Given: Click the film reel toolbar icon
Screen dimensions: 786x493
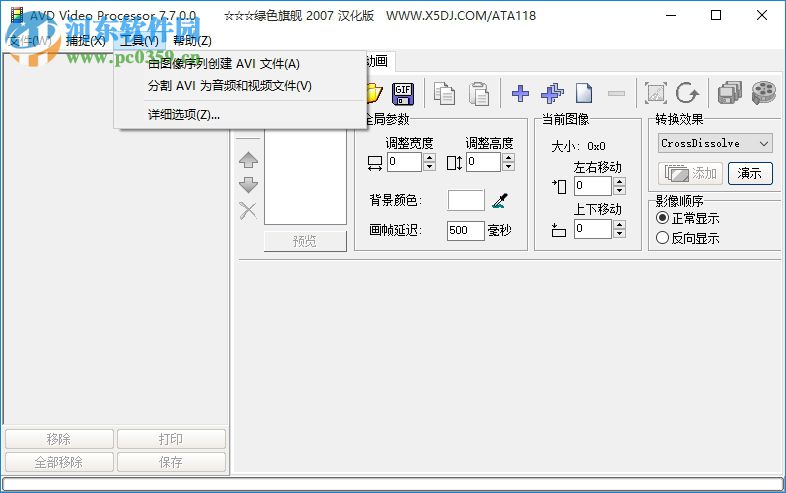Looking at the screenshot, I should point(763,93).
